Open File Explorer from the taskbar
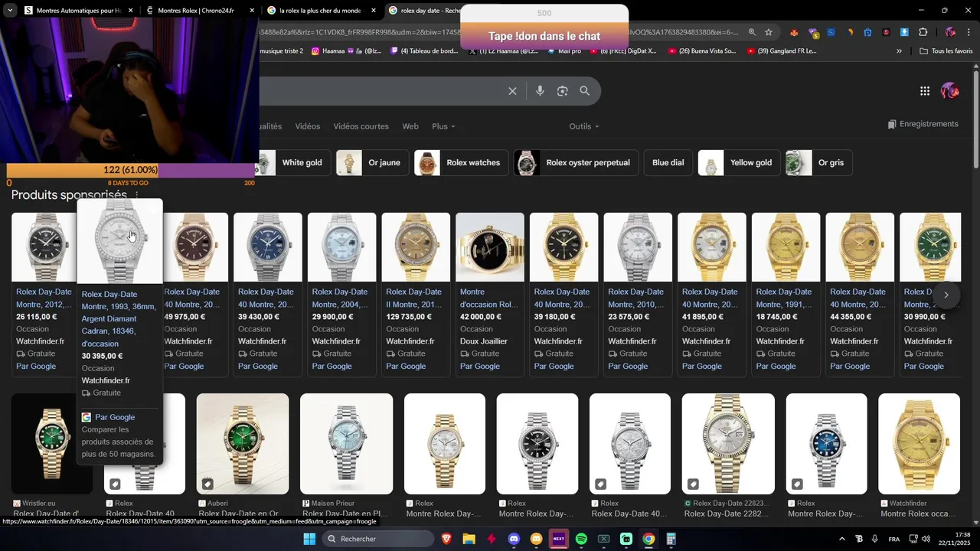980x551 pixels. pos(469,539)
